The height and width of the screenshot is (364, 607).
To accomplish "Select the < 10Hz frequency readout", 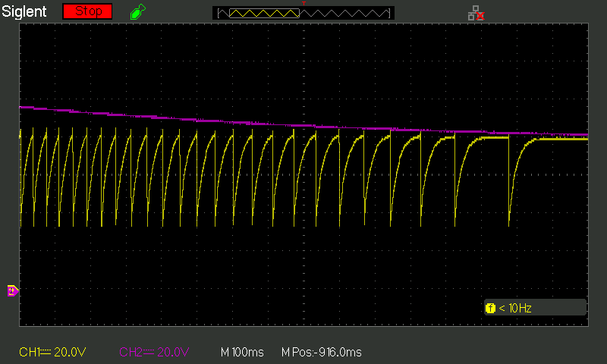I will [516, 308].
